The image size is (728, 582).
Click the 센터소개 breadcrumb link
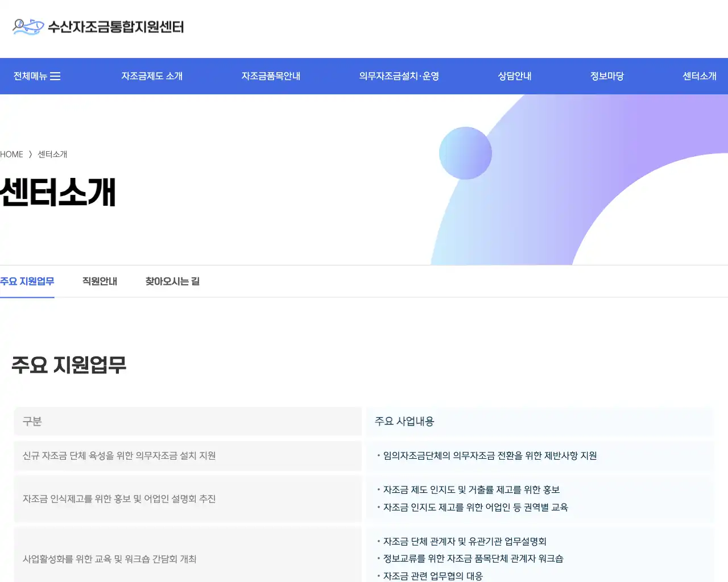(52, 154)
